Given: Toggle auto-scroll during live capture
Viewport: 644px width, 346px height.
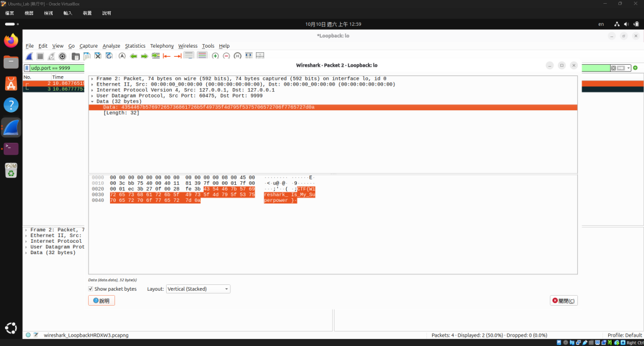Looking at the screenshot, I should [189, 56].
